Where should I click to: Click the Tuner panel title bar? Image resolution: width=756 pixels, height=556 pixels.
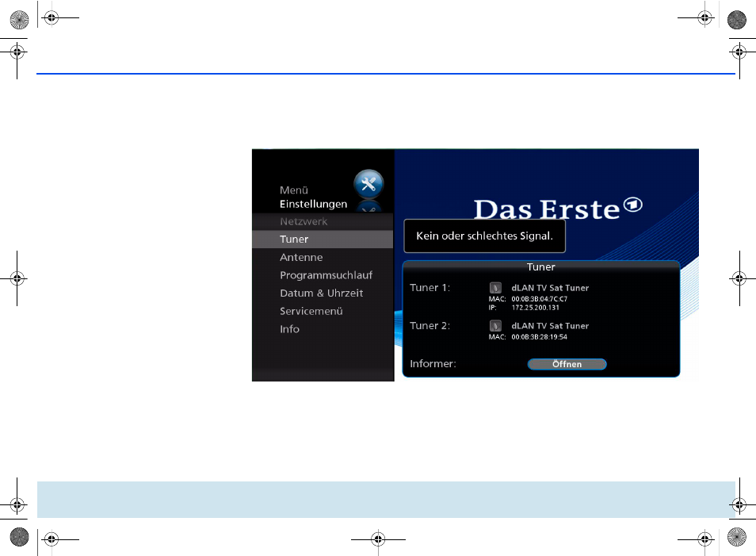540,267
